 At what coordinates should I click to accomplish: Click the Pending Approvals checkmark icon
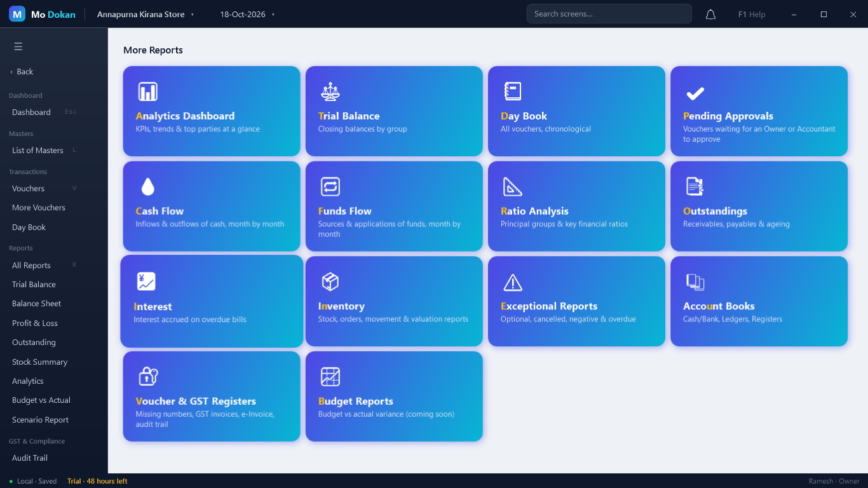[695, 93]
